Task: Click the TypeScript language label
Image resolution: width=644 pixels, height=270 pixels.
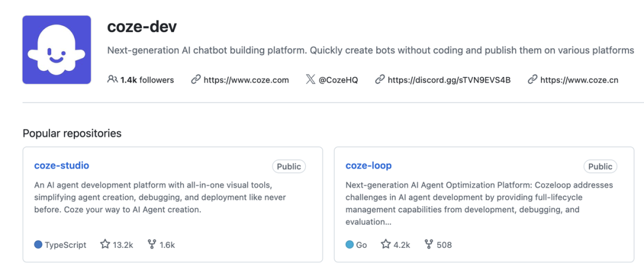Action: [66, 245]
